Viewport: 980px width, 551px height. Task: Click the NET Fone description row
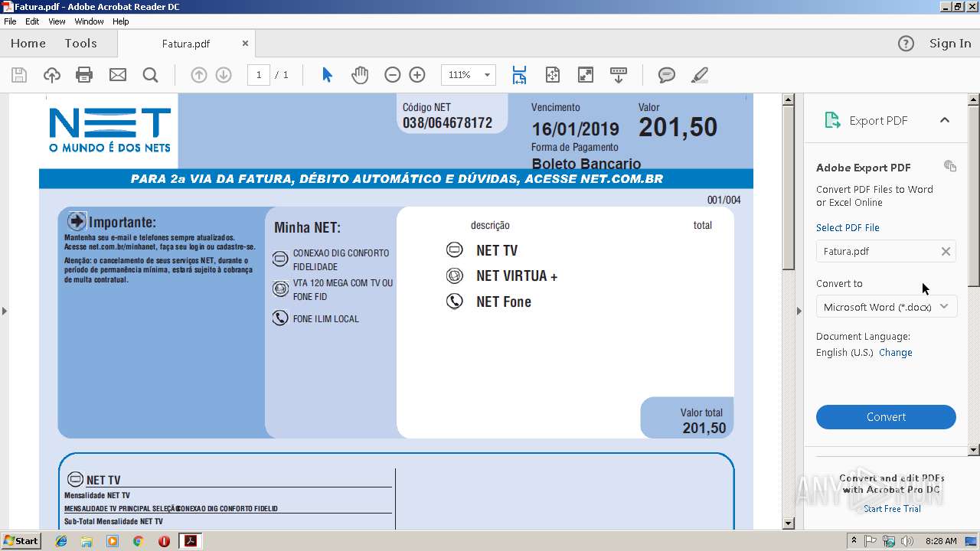pos(504,302)
